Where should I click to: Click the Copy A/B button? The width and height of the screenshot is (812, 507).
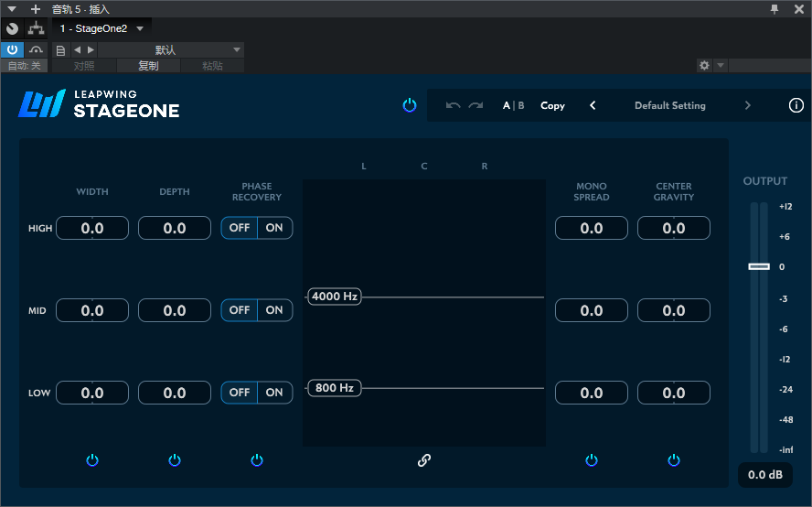click(552, 105)
